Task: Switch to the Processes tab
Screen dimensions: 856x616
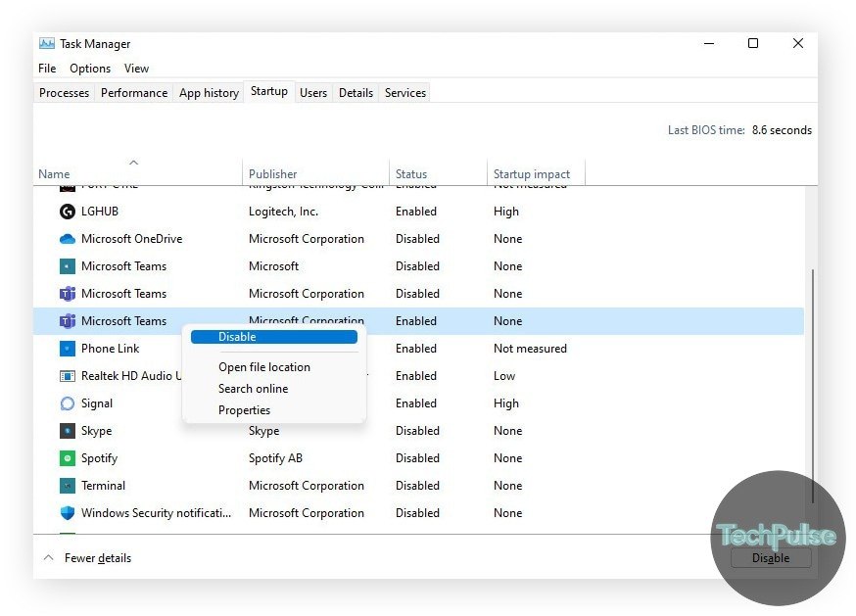Action: [64, 93]
